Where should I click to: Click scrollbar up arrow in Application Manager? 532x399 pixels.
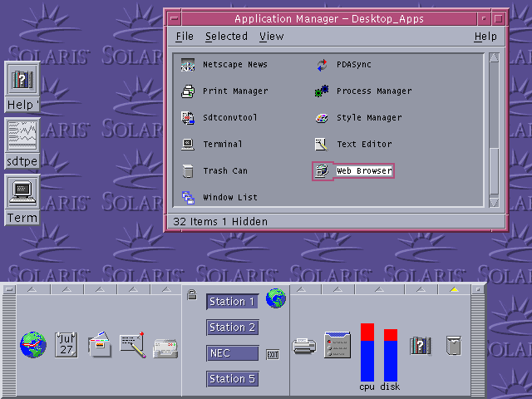pos(494,57)
